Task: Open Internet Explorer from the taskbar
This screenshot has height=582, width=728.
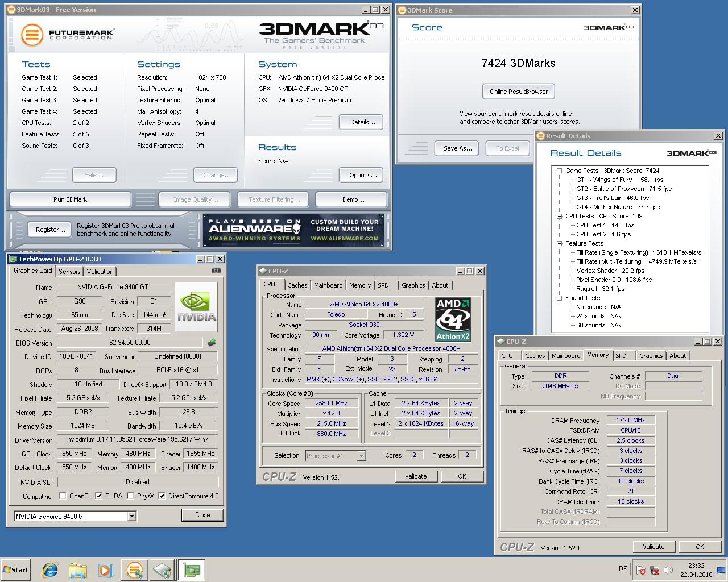Action: [51, 569]
